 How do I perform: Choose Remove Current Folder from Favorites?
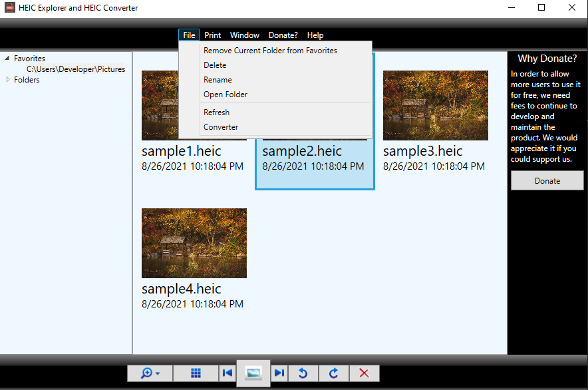(x=270, y=51)
